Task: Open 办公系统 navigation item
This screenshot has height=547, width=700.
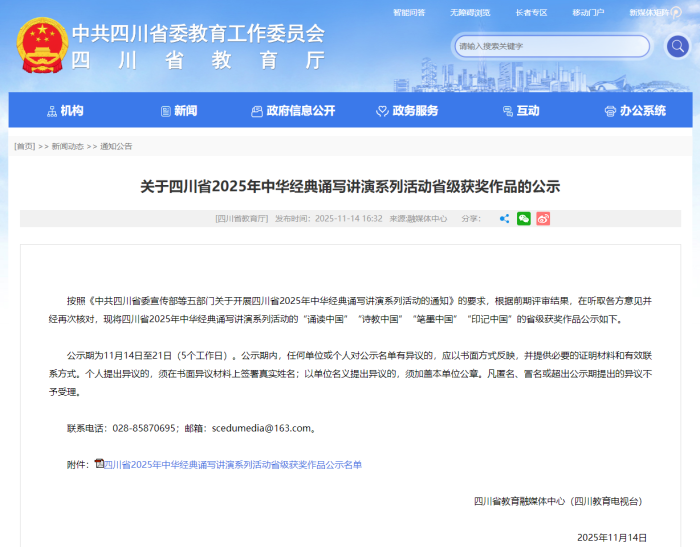Action: (635, 111)
